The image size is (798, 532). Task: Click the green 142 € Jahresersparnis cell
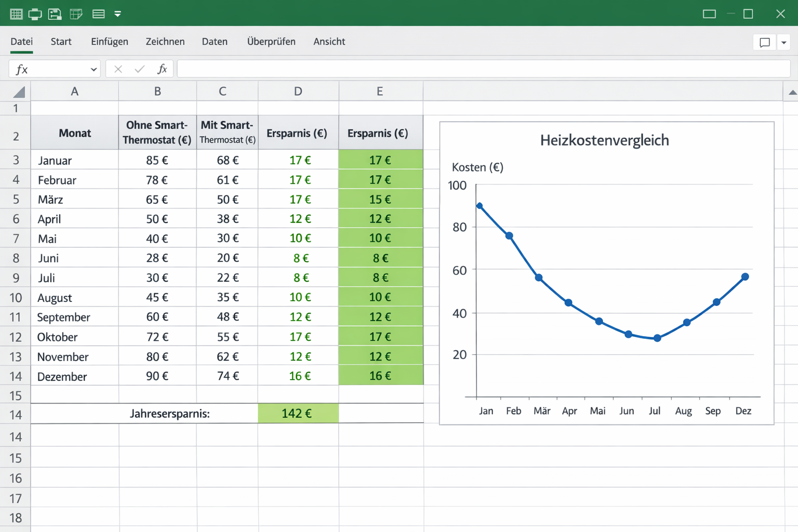tap(298, 414)
